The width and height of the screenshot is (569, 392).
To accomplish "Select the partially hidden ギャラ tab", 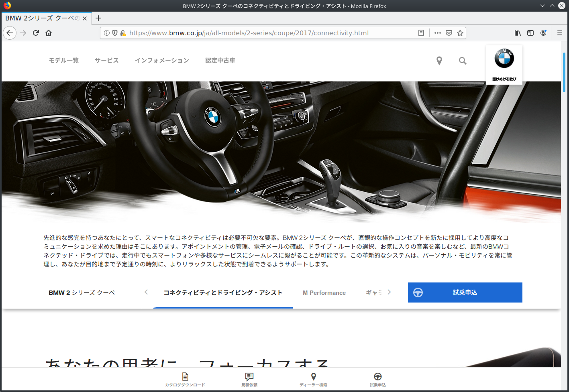I will pyautogui.click(x=374, y=292).
